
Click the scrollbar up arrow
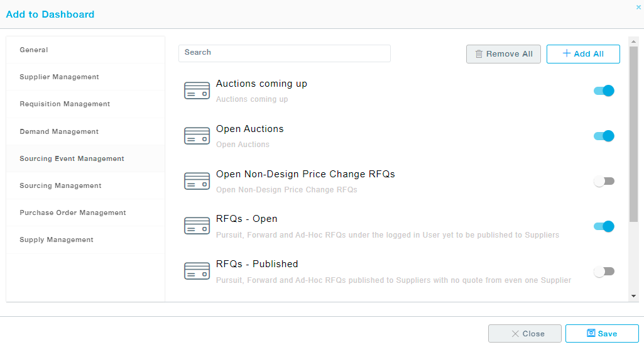[633, 41]
